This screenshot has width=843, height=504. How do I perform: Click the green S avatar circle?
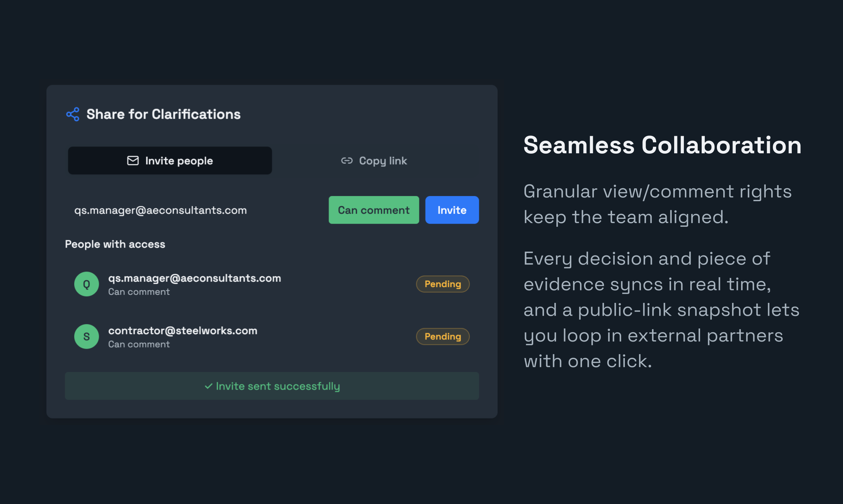87,336
